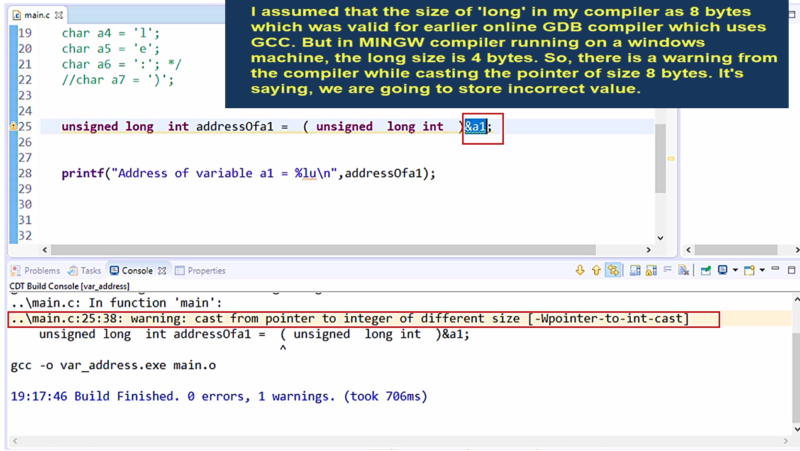Close the main.c editor tab
This screenshot has height=451, width=800.
tap(59, 15)
